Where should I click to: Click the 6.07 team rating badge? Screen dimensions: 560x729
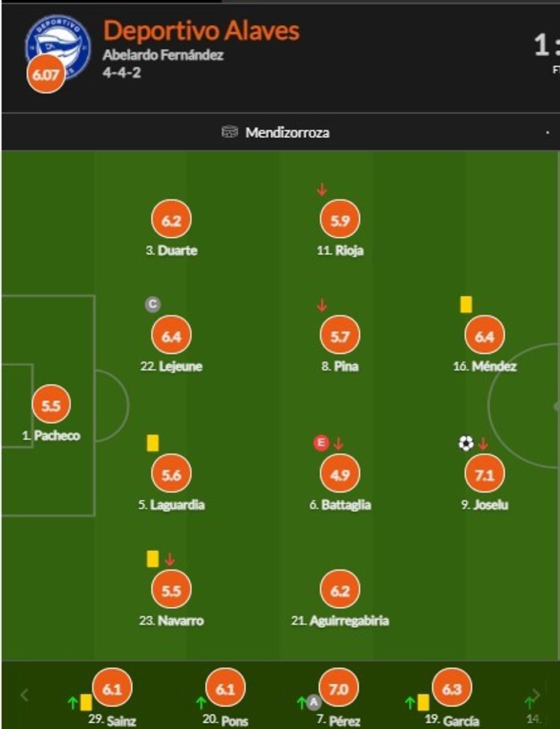coord(46,74)
